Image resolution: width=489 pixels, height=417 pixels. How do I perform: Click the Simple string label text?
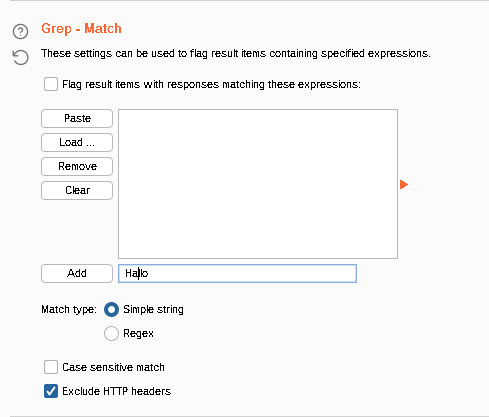pos(153,309)
